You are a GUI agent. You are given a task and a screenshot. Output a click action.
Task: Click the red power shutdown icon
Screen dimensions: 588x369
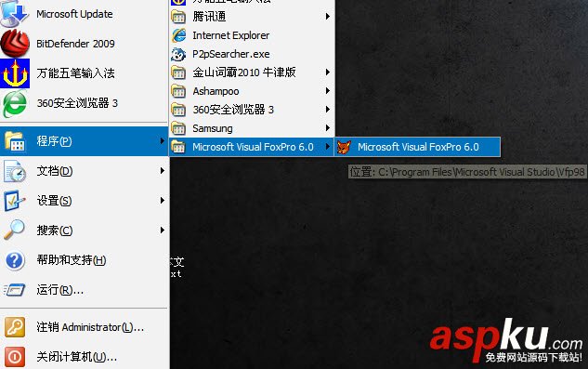15,357
